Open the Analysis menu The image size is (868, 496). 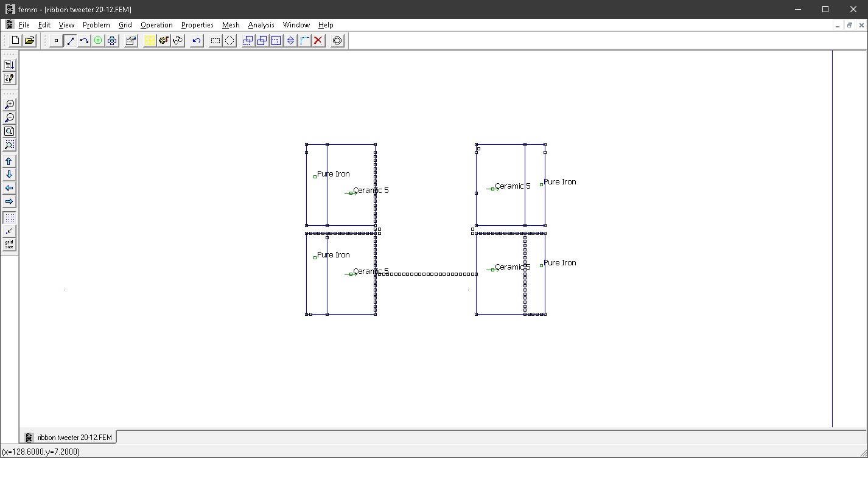coord(261,25)
